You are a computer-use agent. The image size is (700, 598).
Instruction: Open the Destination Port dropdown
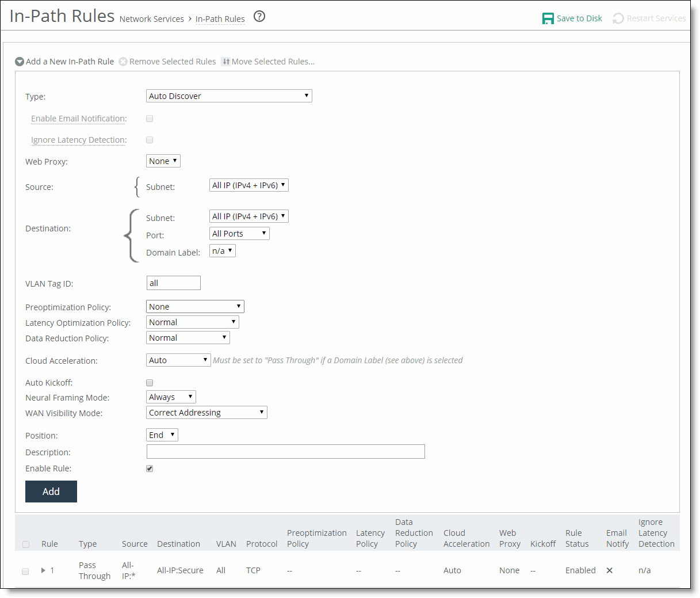click(239, 234)
